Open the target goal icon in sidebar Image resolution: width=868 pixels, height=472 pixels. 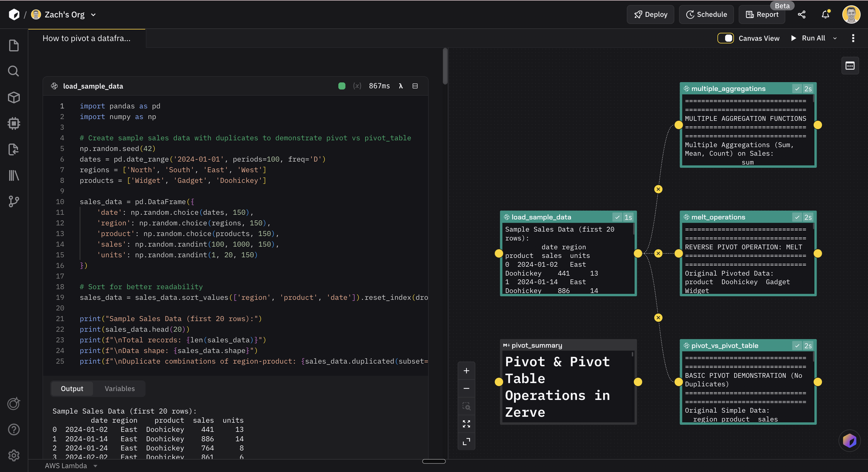coord(14,403)
